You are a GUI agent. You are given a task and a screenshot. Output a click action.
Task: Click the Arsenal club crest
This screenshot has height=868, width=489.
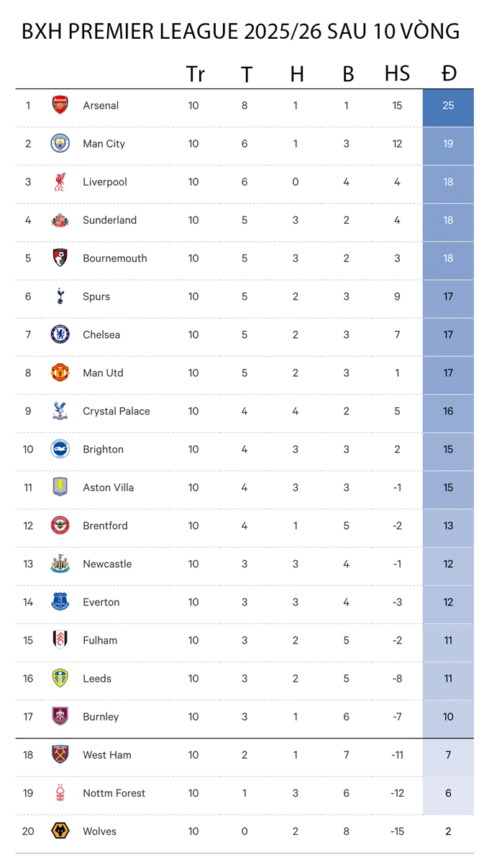[60, 105]
